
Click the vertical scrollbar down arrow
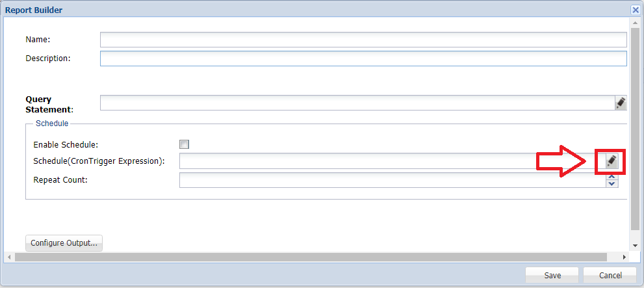coord(635,246)
